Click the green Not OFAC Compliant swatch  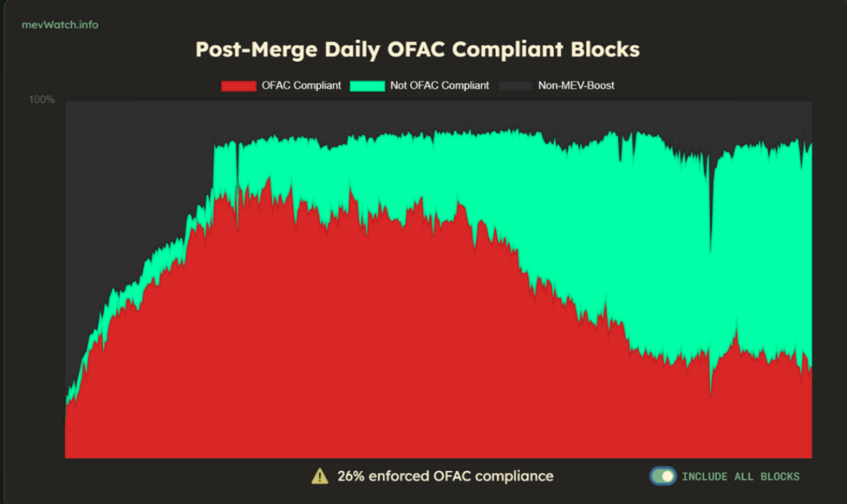[x=367, y=85]
